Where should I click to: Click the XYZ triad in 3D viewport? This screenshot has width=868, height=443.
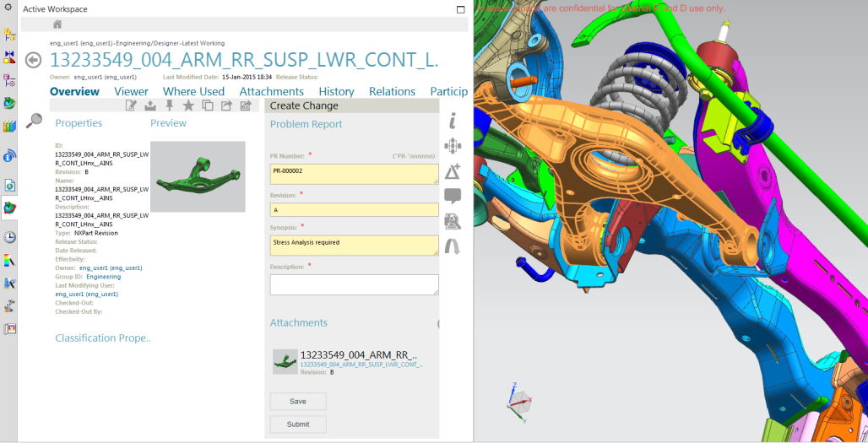tap(519, 402)
